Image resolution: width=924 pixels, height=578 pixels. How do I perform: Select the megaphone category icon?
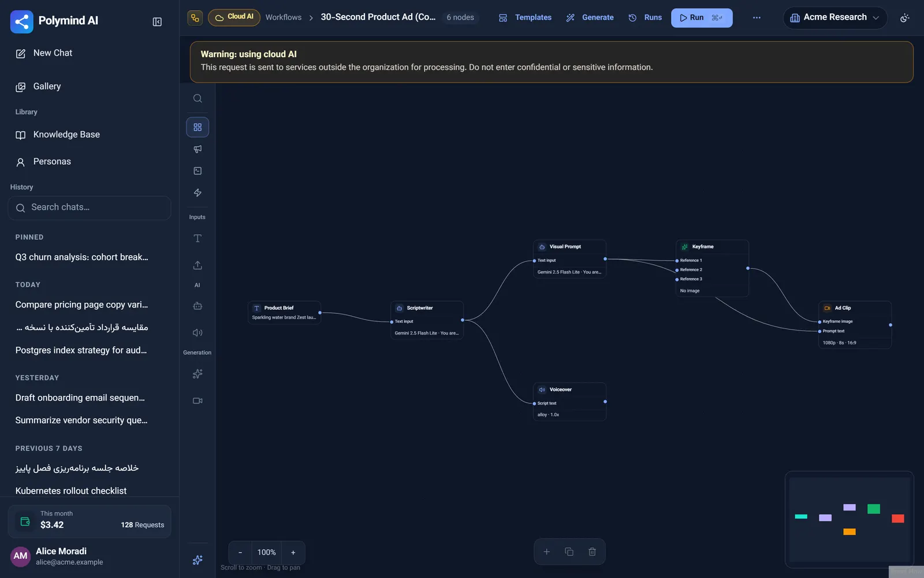[x=198, y=149]
